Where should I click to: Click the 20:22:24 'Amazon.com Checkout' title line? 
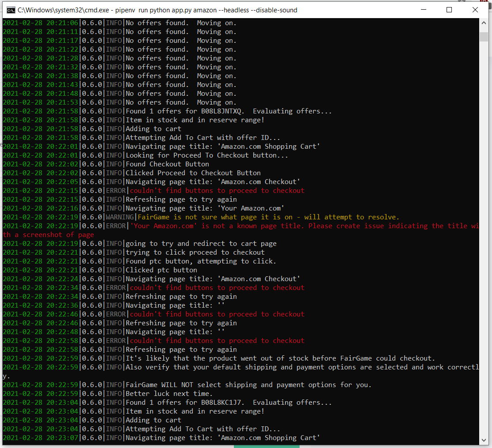point(151,279)
